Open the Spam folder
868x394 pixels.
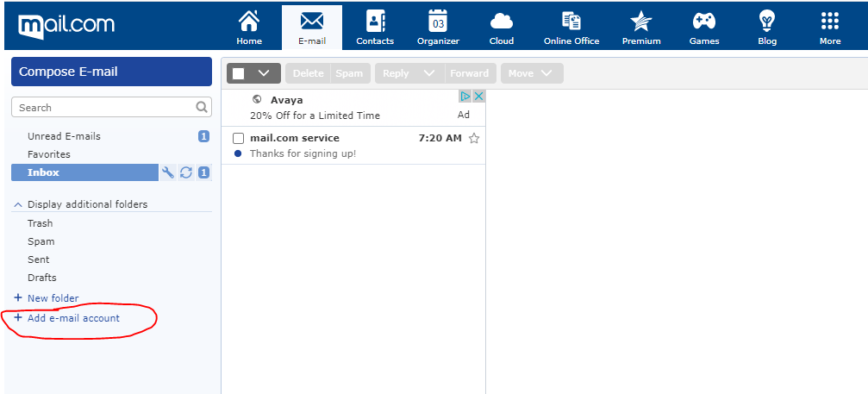(x=41, y=241)
